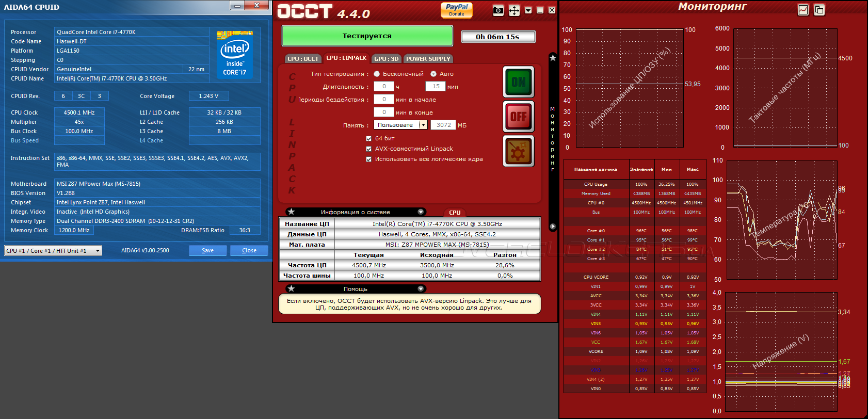Click the star beside Информация о системе
This screenshot has height=419, width=868.
[291, 212]
